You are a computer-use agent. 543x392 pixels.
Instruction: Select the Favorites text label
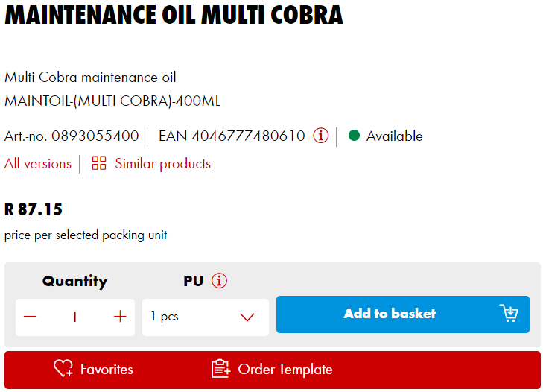107,369
